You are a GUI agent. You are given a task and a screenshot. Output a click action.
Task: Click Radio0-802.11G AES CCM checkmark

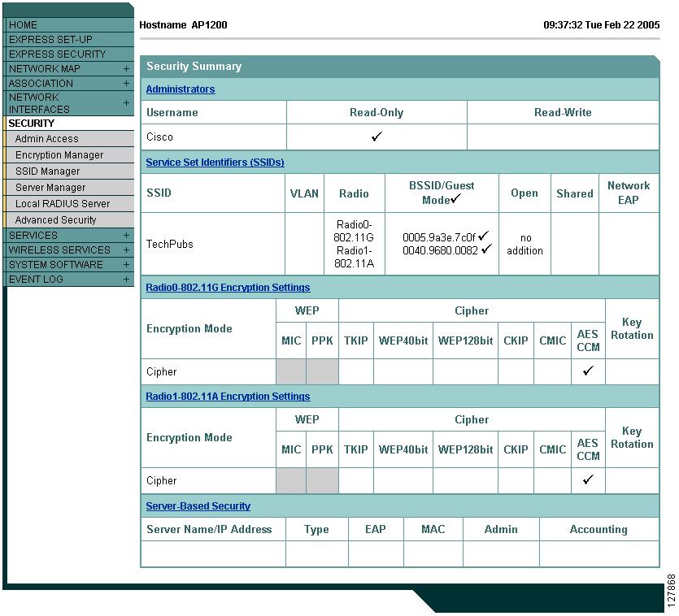[588, 371]
